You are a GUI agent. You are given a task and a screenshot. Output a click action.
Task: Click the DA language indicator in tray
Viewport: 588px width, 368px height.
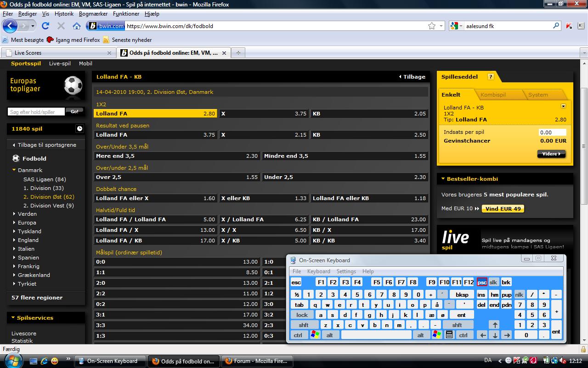click(488, 361)
